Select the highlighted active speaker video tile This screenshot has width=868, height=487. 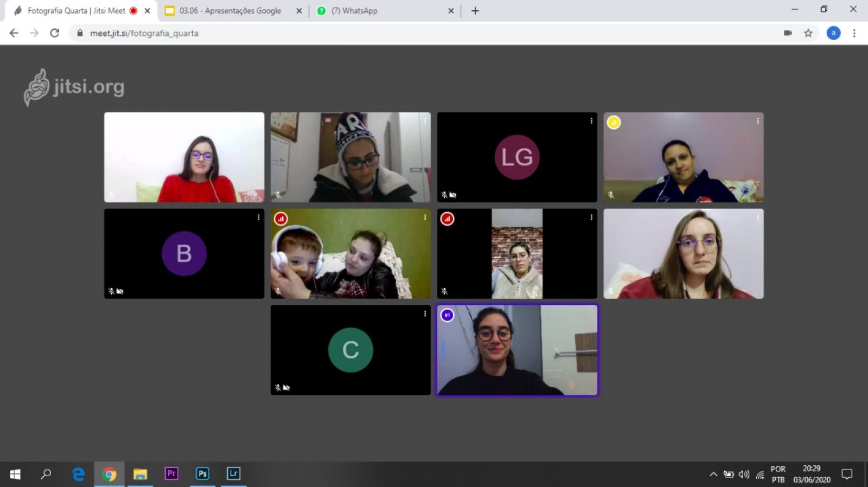point(517,350)
